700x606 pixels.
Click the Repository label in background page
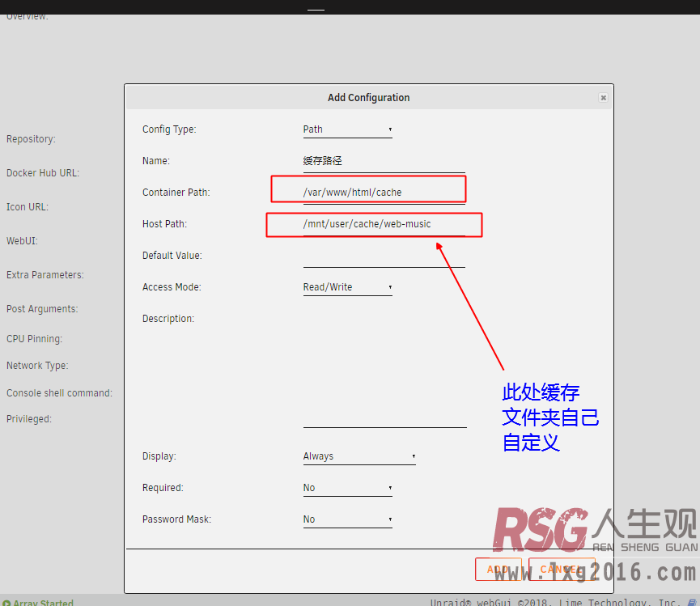pyautogui.click(x=31, y=139)
